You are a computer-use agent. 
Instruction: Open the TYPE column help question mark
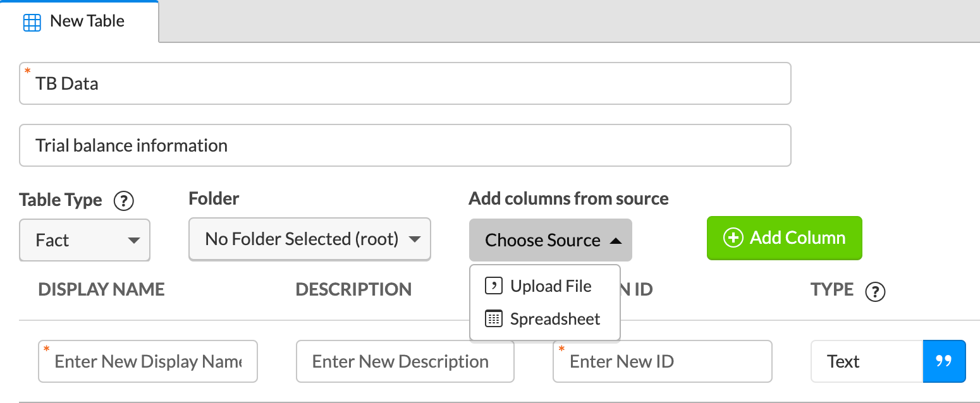coord(876,292)
